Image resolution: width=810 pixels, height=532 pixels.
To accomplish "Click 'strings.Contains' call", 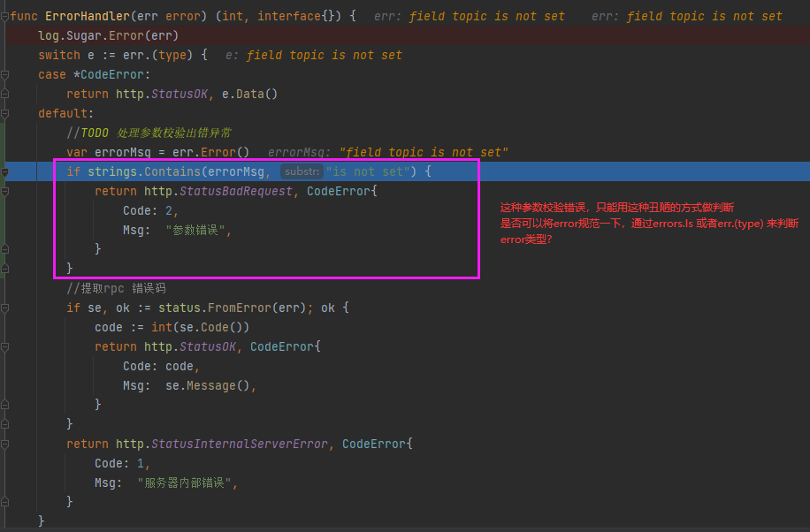I will pos(143,172).
